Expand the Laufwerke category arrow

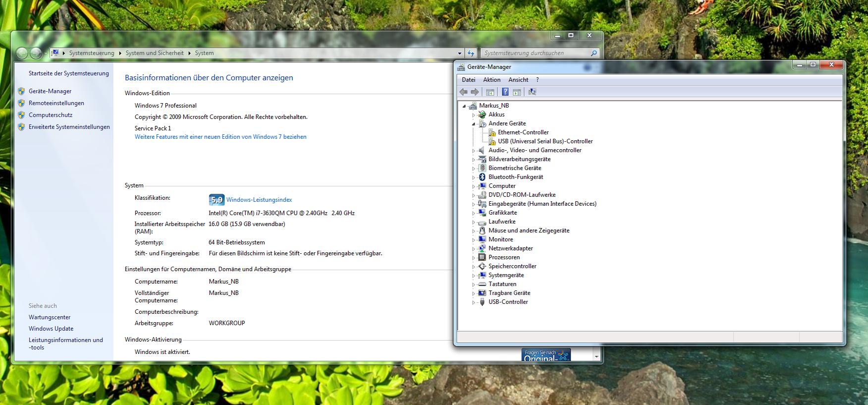(474, 222)
